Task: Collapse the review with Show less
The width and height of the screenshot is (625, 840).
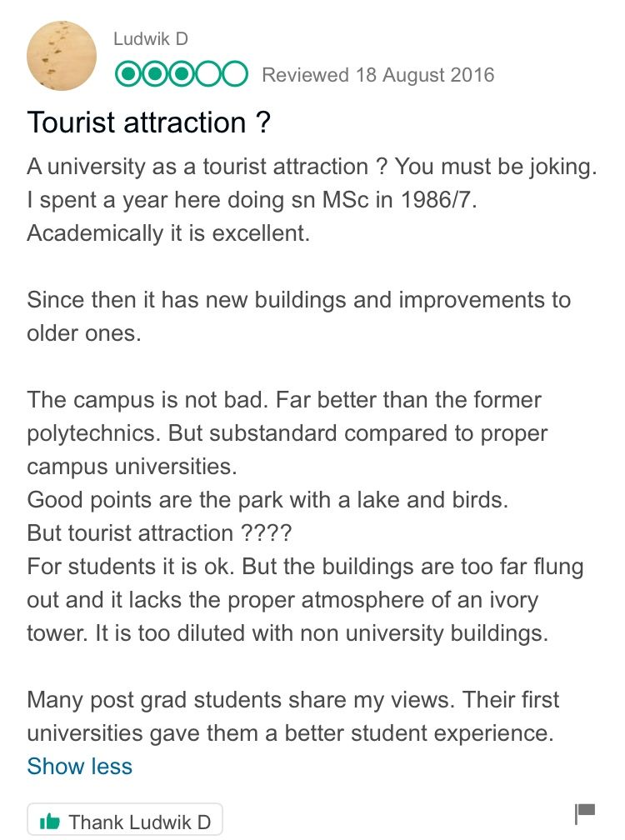Action: [x=79, y=766]
